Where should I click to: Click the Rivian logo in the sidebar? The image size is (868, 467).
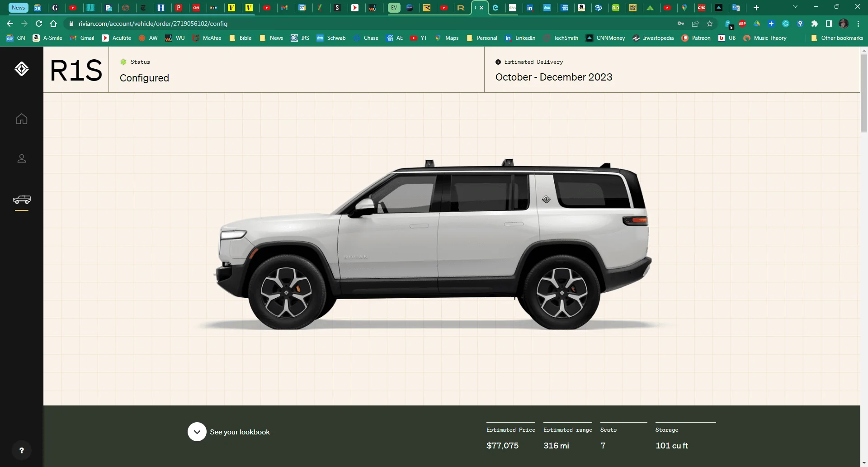22,69
